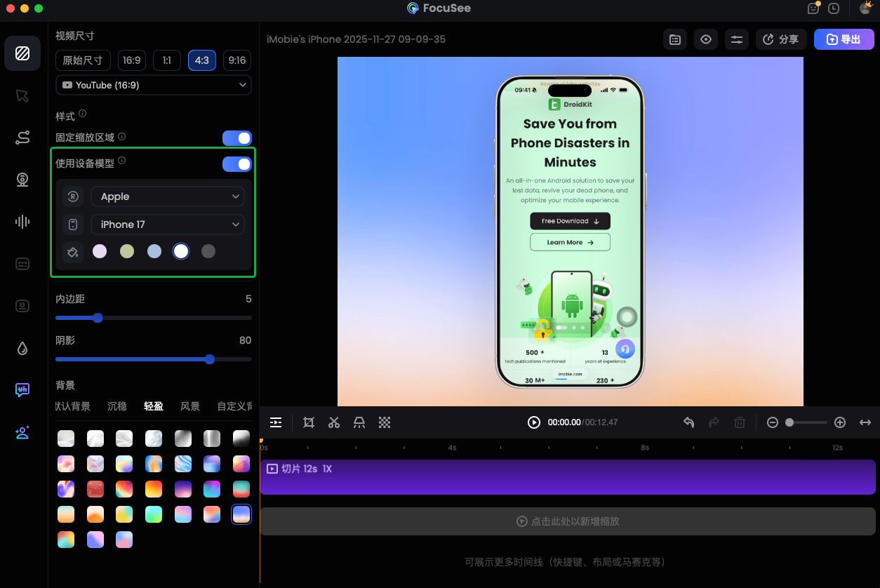Select the cursor settings sidebar icon
Screen dimensions: 880x588
click(x=22, y=95)
